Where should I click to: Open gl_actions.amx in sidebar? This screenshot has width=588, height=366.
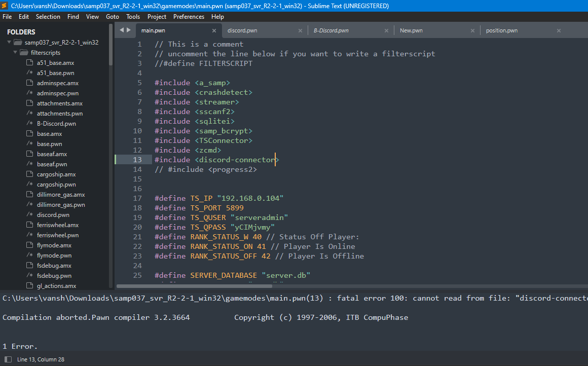point(56,285)
